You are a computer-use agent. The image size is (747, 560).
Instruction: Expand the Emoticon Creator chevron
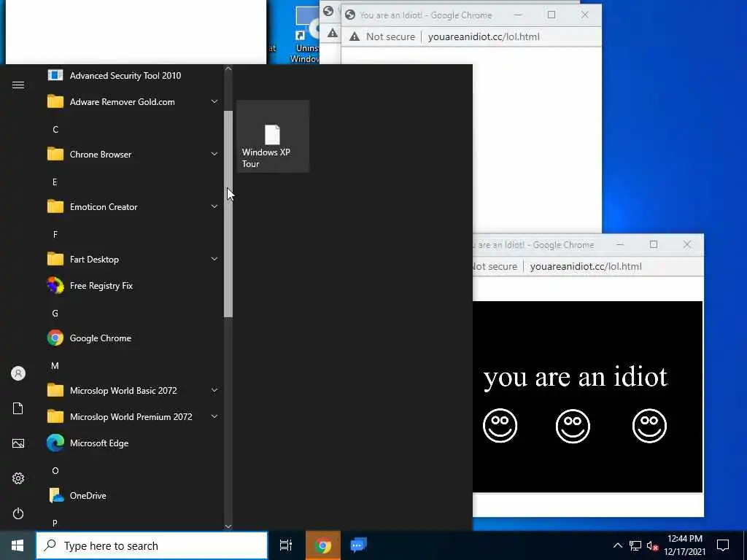tap(214, 206)
